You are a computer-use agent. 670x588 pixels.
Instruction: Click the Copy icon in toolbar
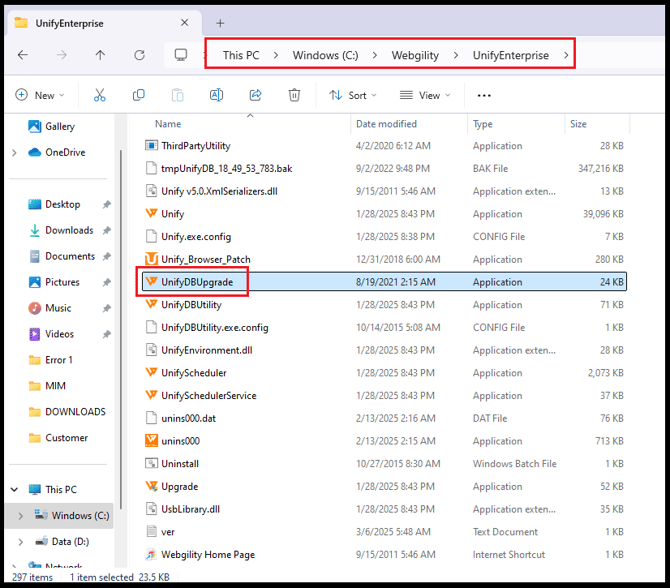click(138, 95)
